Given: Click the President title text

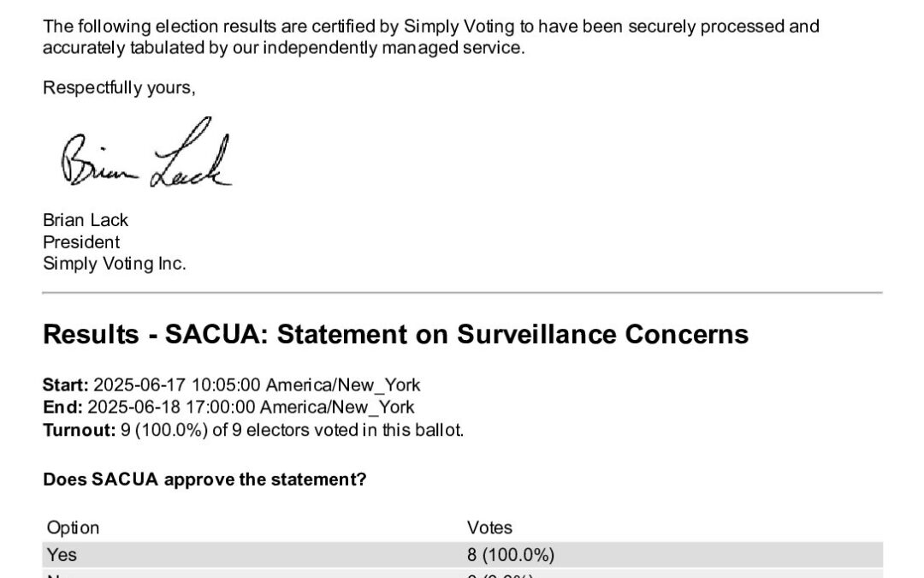Looking at the screenshot, I should pyautogui.click(x=81, y=241).
